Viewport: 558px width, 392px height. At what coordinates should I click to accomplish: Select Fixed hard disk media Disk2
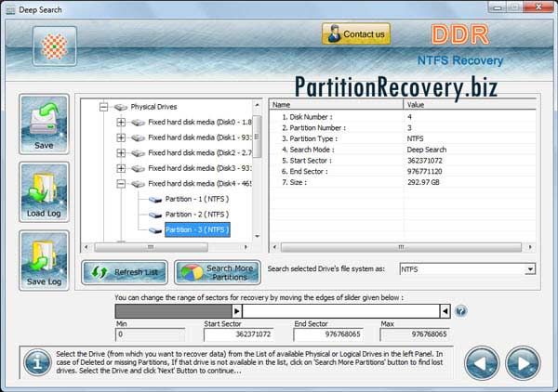coord(200,153)
